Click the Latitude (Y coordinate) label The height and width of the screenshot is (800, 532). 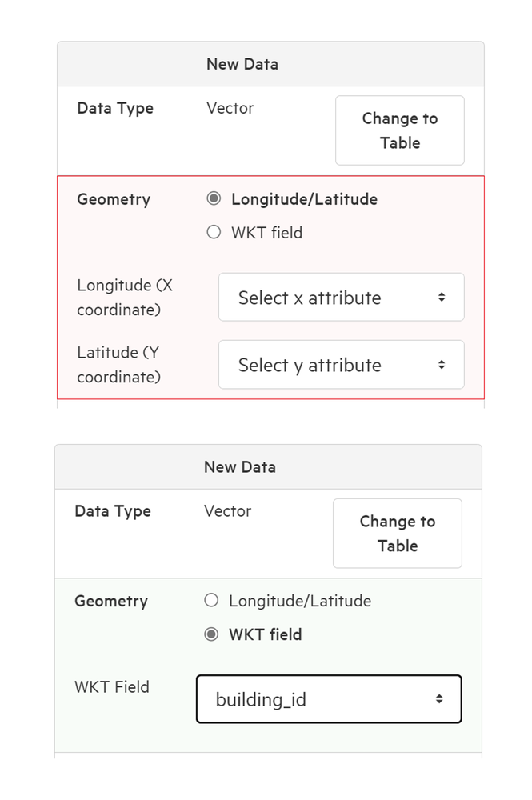point(122,364)
